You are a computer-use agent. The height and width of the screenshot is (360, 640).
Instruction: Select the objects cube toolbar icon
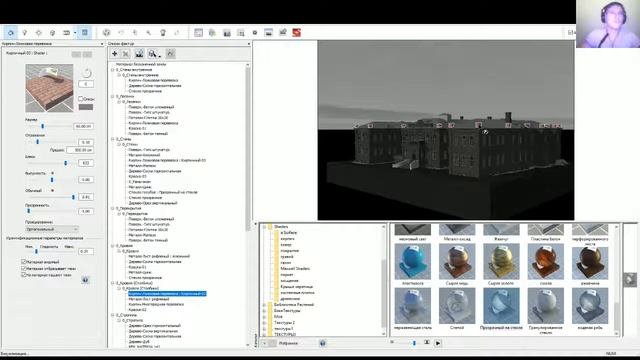pos(53,33)
